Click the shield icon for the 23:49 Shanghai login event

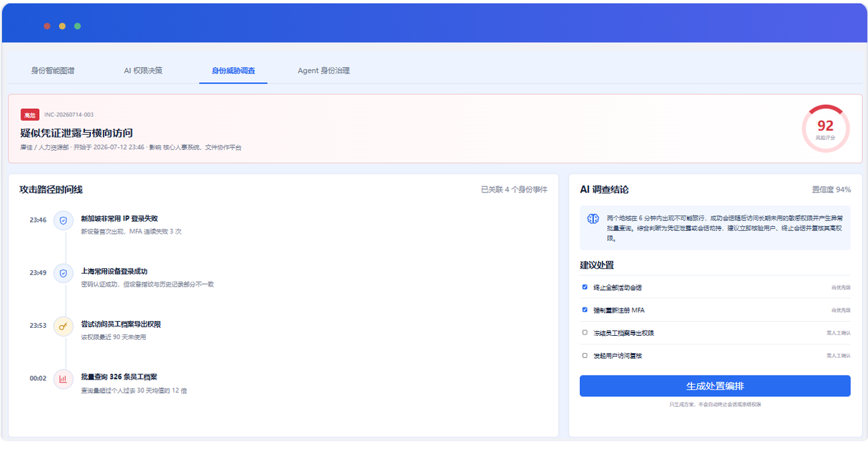pos(63,273)
